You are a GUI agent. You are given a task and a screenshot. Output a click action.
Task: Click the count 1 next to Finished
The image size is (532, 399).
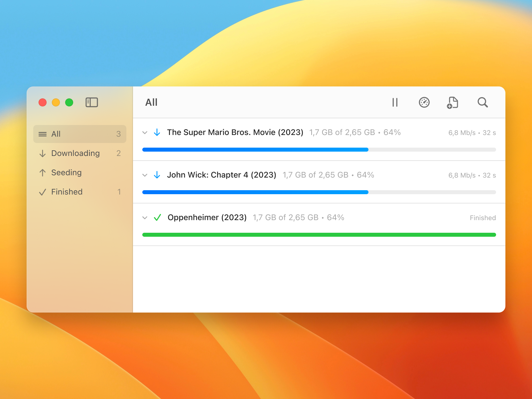coord(119,192)
